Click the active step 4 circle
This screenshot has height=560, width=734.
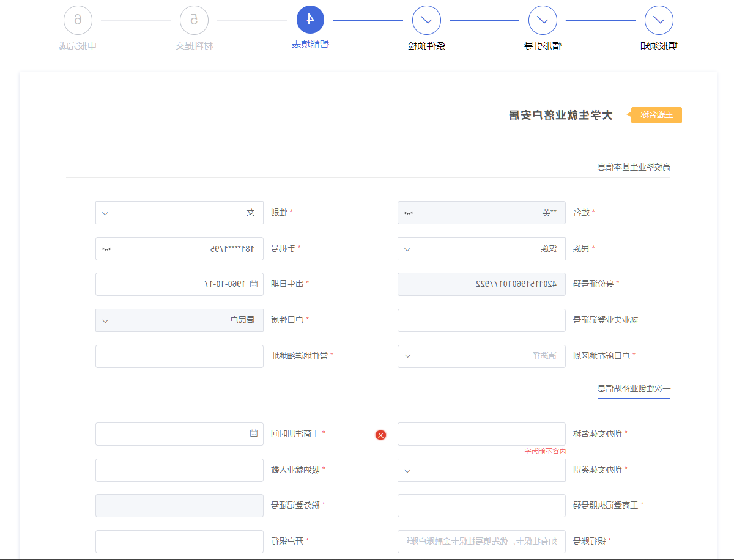[310, 20]
